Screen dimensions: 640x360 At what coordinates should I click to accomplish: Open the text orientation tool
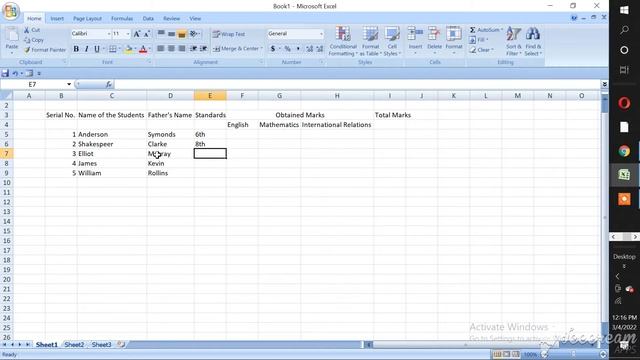194,34
